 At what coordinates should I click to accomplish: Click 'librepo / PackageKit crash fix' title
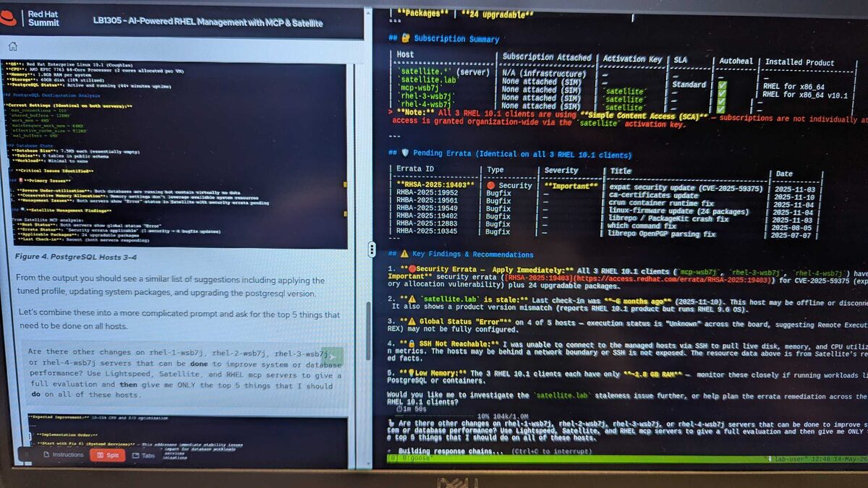669,219
